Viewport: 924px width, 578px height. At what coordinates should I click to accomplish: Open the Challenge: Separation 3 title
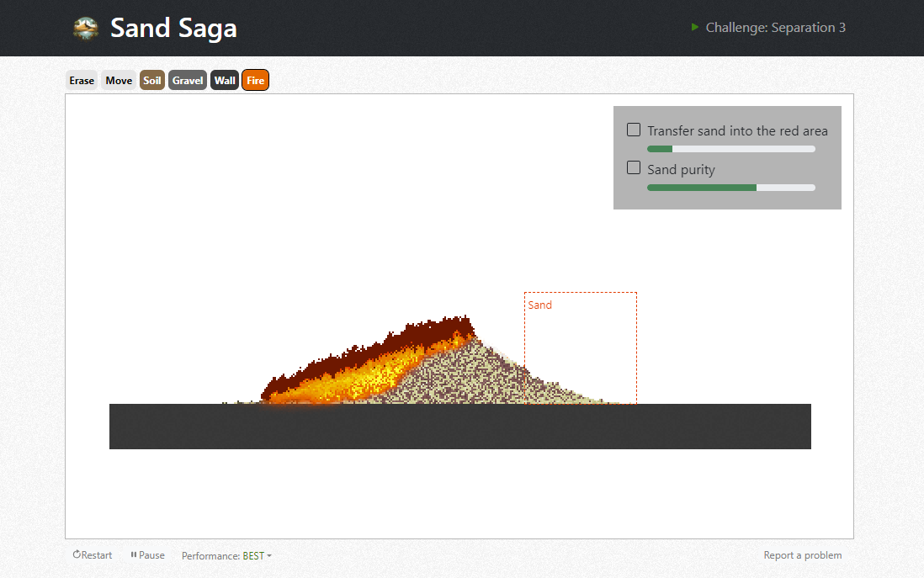tap(775, 28)
